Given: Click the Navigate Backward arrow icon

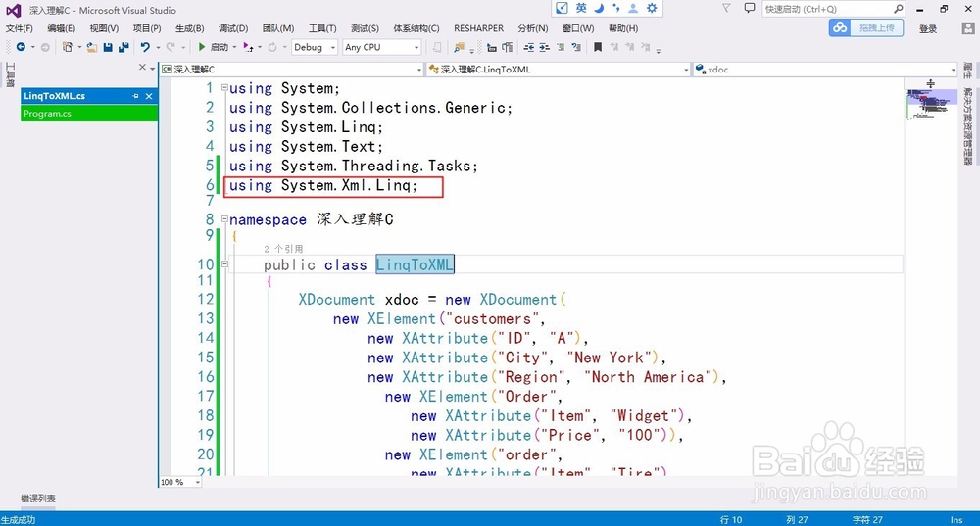Looking at the screenshot, I should point(21,47).
